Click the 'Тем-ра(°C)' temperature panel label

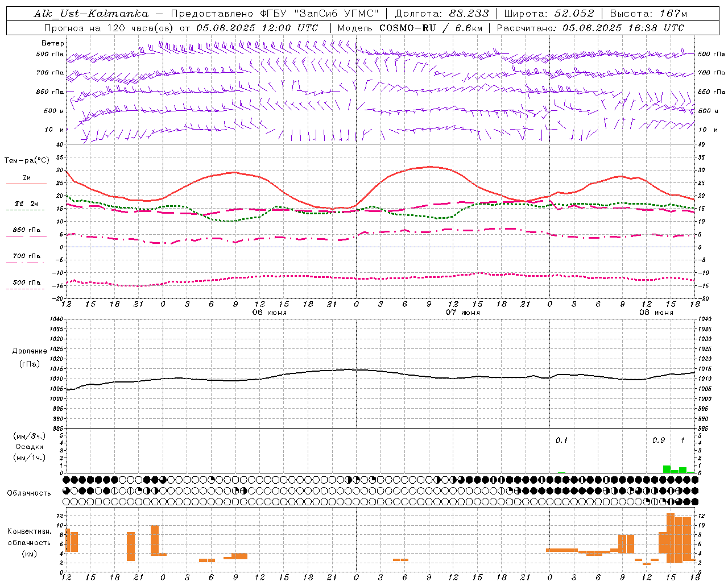(27, 161)
